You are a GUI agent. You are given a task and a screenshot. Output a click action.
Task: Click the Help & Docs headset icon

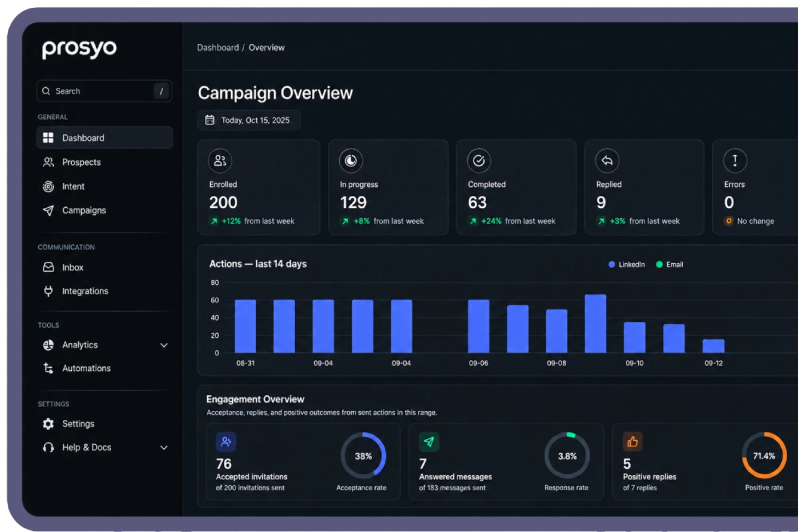point(48,447)
